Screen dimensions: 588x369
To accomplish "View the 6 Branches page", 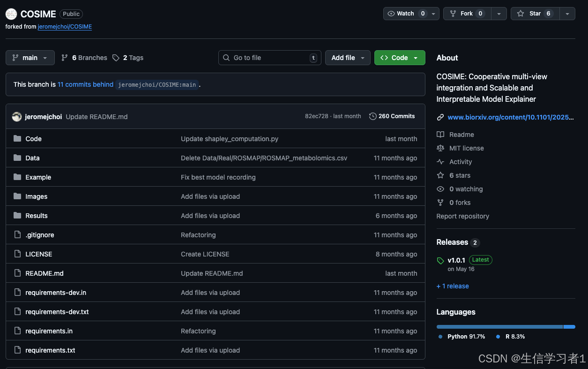I will [84, 58].
